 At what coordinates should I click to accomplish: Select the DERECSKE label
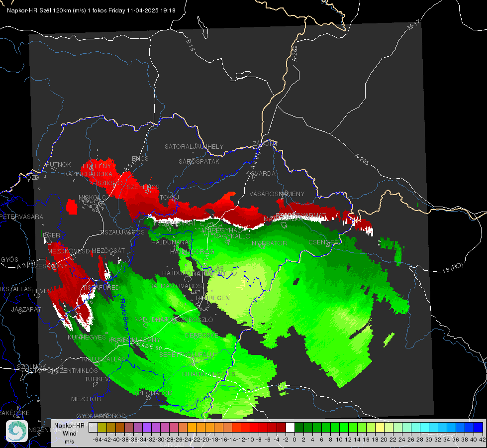(201, 335)
